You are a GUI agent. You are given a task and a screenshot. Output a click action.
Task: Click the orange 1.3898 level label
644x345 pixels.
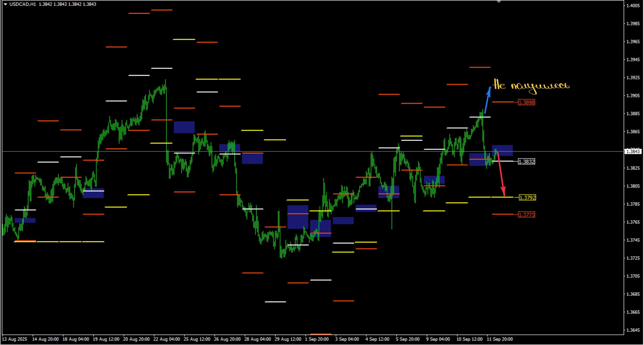tap(527, 102)
